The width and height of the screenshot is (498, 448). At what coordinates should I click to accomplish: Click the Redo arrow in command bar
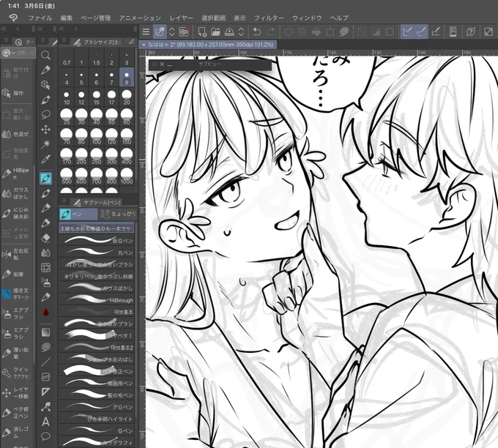pos(271,31)
